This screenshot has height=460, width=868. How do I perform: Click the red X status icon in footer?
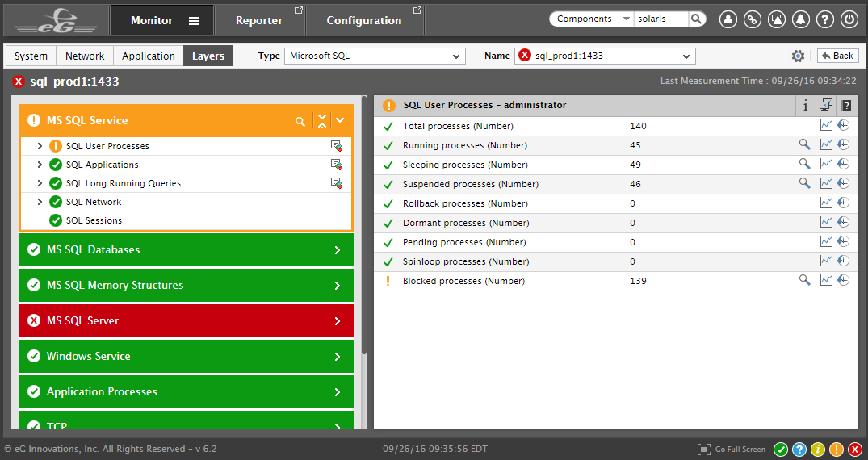[x=855, y=449]
